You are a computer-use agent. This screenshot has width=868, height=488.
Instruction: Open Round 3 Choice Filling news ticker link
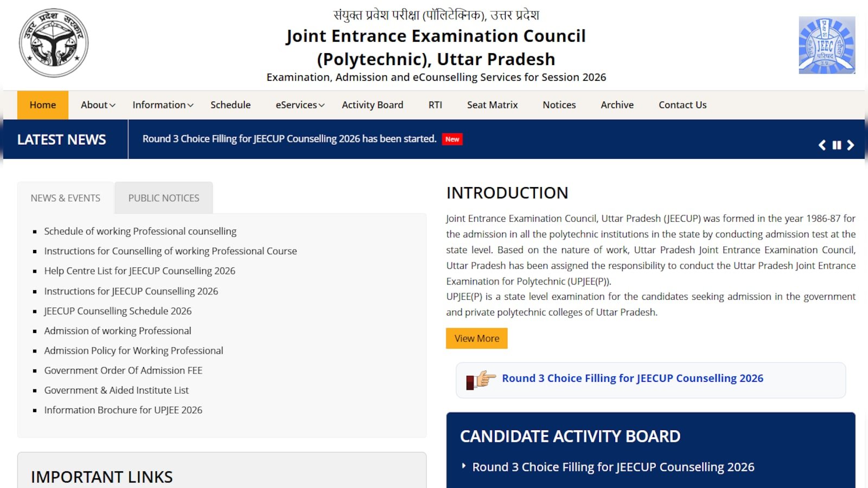click(x=289, y=139)
